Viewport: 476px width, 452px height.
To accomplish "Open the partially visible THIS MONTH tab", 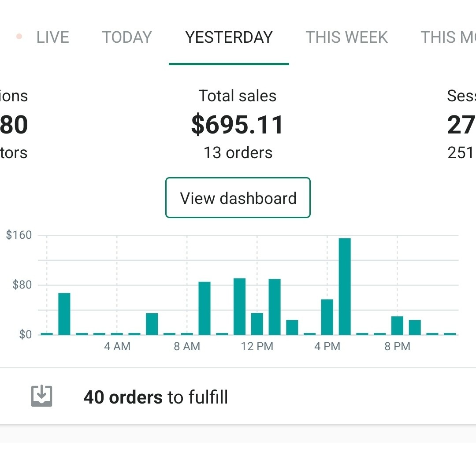I will pos(448,37).
